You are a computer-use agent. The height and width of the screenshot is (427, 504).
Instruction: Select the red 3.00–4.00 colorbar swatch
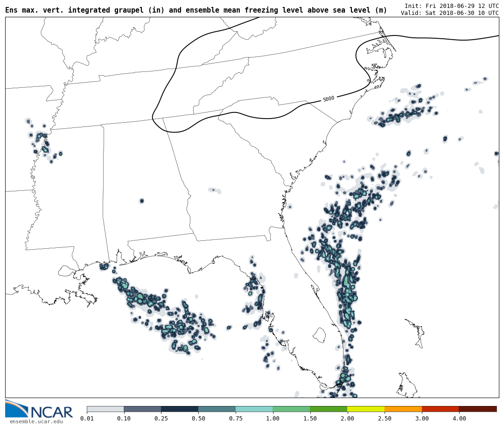[440, 409]
